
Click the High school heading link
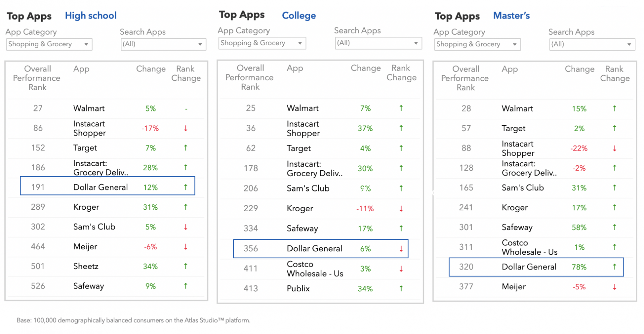[x=91, y=16]
